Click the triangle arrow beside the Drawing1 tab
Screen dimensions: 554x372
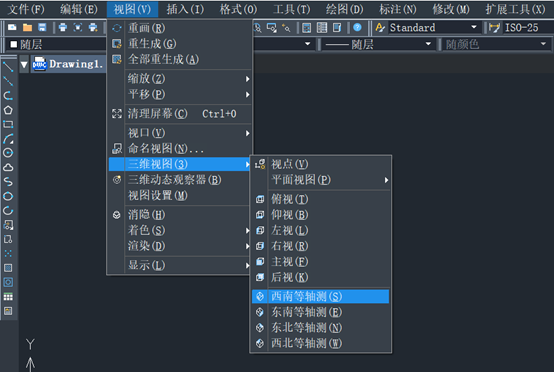pyautogui.click(x=24, y=64)
